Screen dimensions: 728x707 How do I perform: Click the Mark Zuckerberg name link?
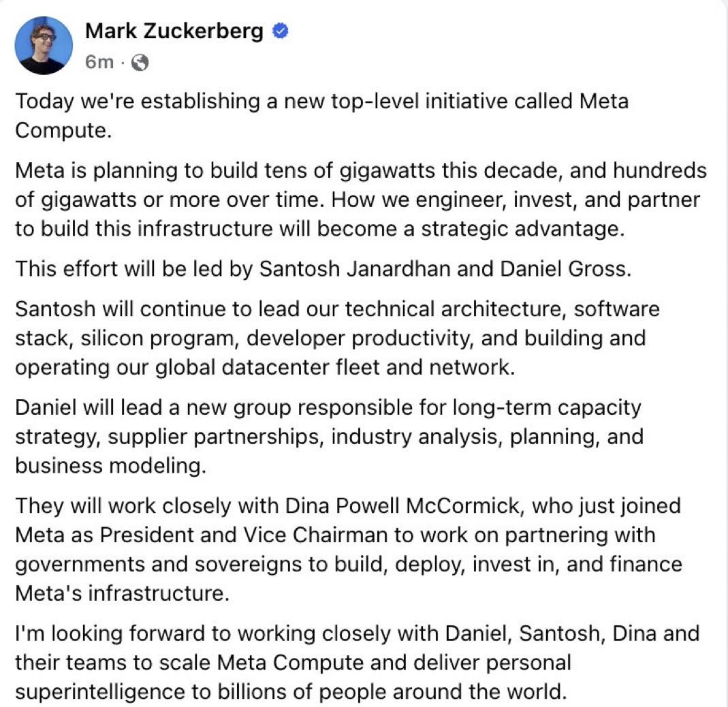174,31
